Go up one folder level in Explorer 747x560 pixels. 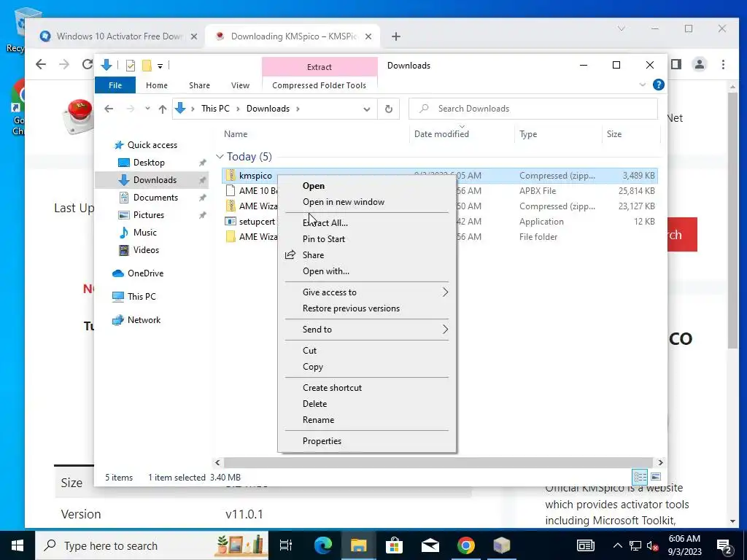coord(163,109)
